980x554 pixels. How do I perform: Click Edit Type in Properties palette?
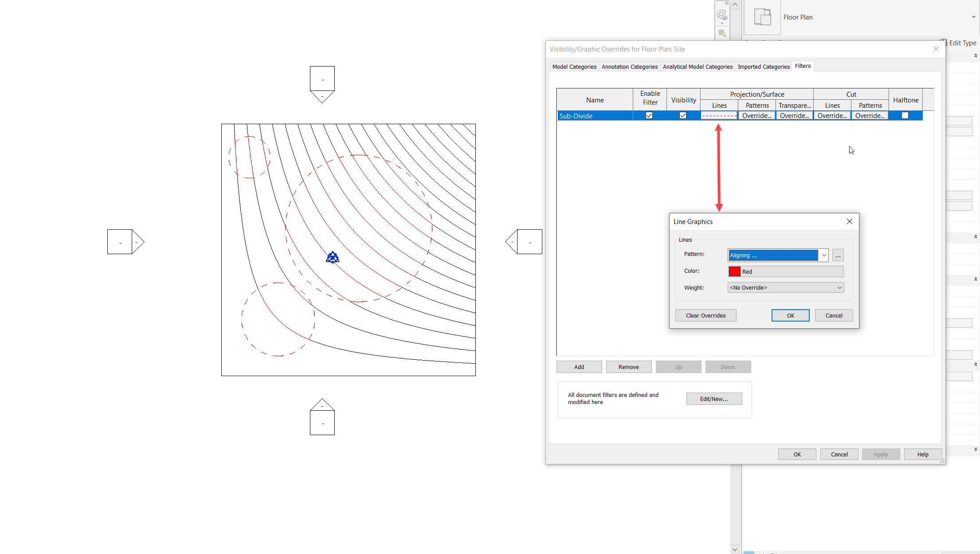(x=958, y=43)
